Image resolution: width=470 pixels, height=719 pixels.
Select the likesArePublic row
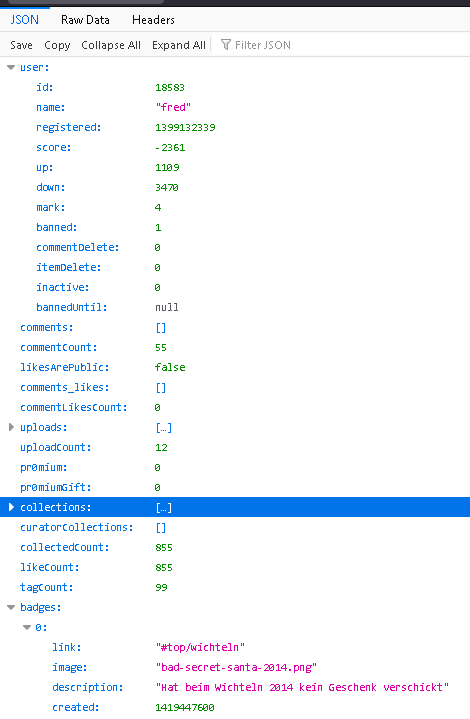point(235,367)
